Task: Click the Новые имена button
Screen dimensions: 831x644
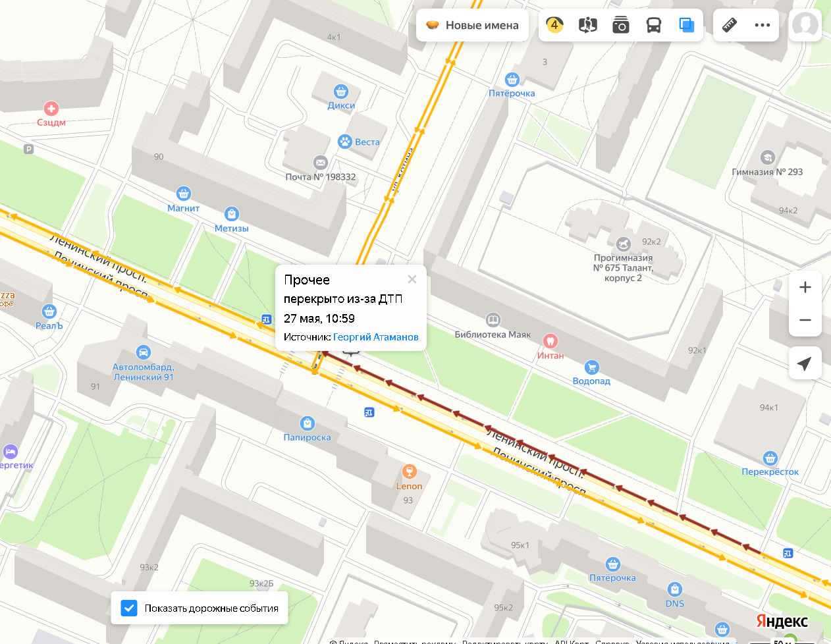Action: tap(473, 26)
